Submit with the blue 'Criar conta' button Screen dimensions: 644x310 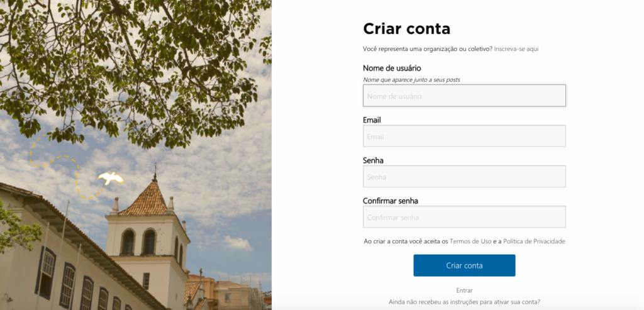tap(464, 265)
